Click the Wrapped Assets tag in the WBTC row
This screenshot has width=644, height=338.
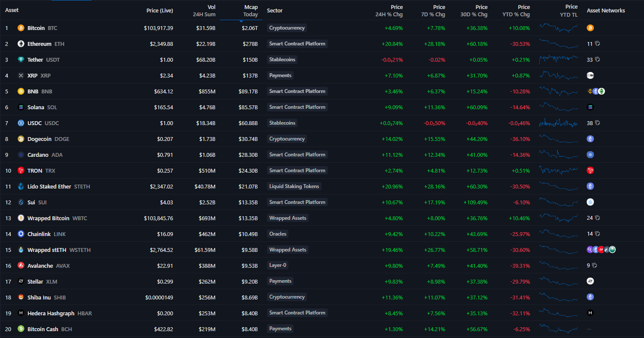(x=288, y=218)
